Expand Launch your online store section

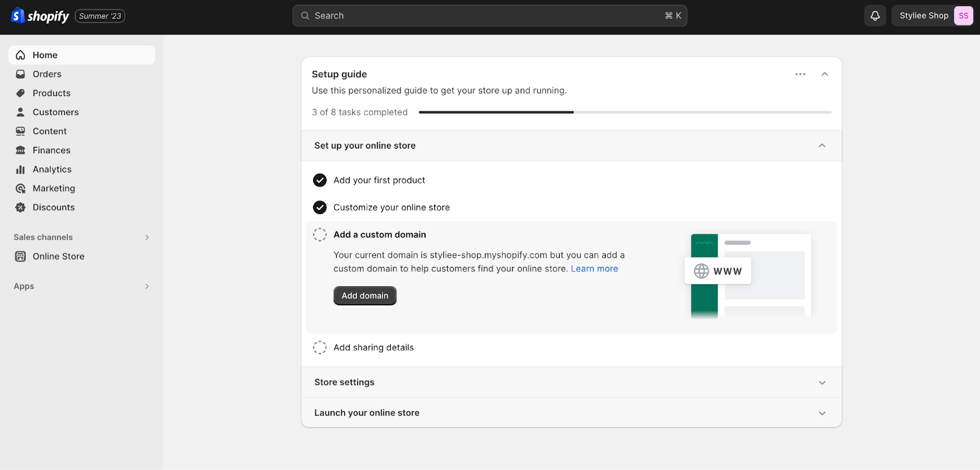[x=822, y=413]
